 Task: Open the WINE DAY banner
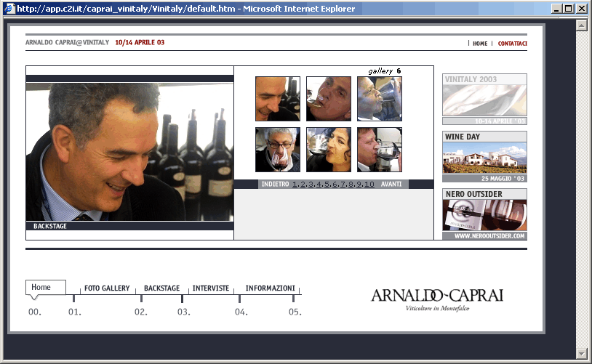[x=484, y=156]
